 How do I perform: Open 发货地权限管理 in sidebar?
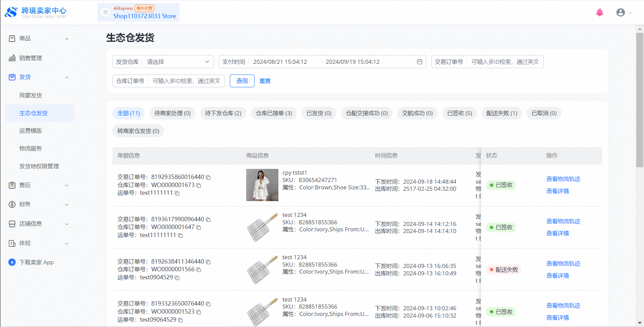click(x=39, y=166)
